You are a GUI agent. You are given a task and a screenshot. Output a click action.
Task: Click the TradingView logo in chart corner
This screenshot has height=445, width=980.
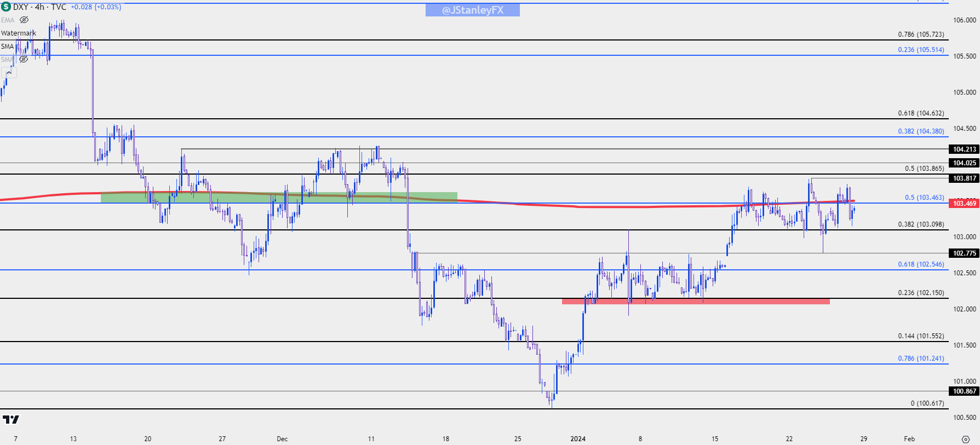pos(11,420)
